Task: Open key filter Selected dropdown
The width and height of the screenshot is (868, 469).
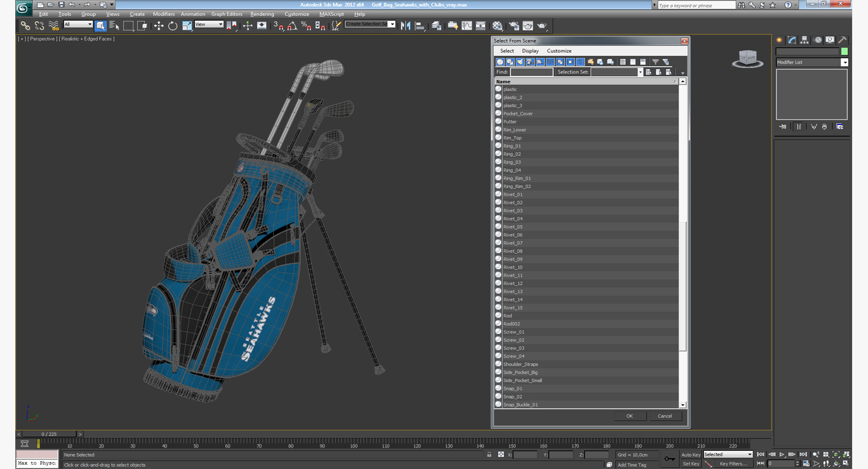Action: click(x=728, y=454)
